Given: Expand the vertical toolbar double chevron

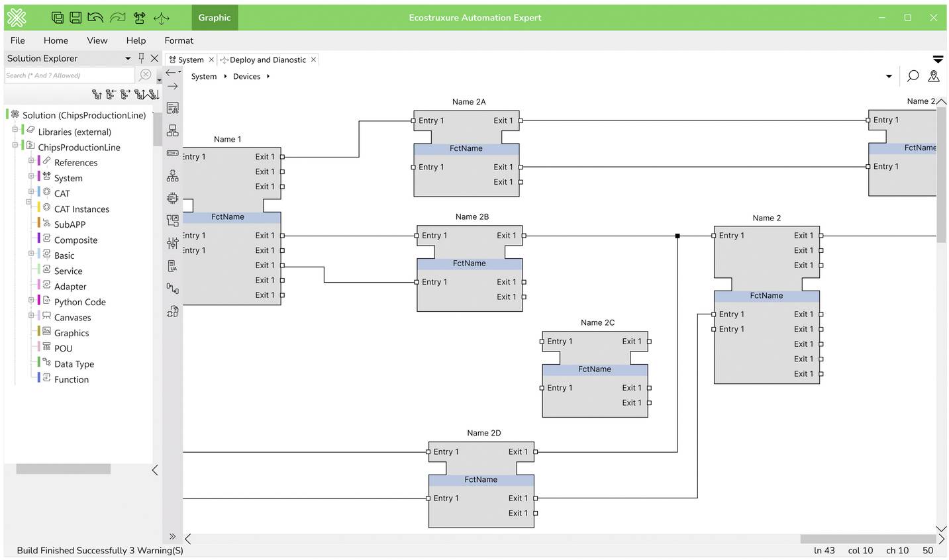Looking at the screenshot, I should 172,536.
